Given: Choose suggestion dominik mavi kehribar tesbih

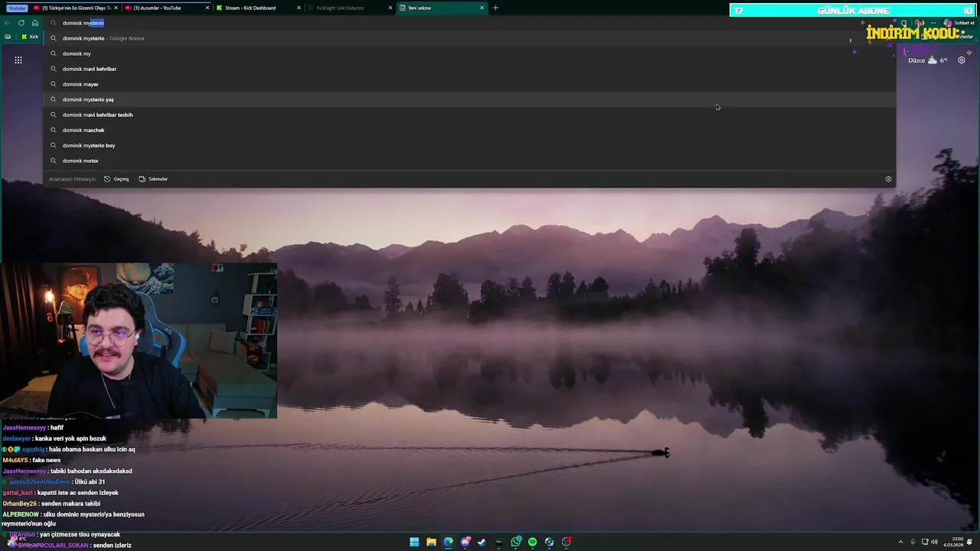Looking at the screenshot, I should (469, 115).
